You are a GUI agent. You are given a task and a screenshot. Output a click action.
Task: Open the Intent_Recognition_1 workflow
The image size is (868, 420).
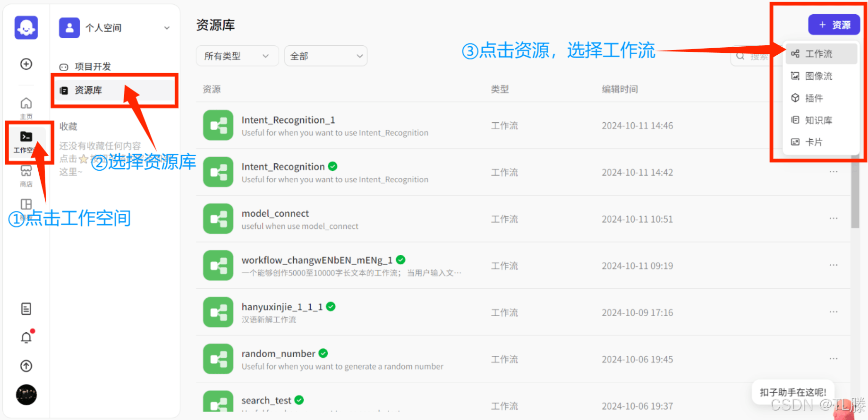click(288, 120)
